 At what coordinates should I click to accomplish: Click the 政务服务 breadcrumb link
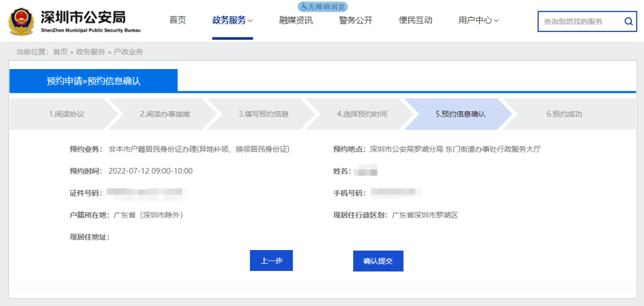click(91, 52)
